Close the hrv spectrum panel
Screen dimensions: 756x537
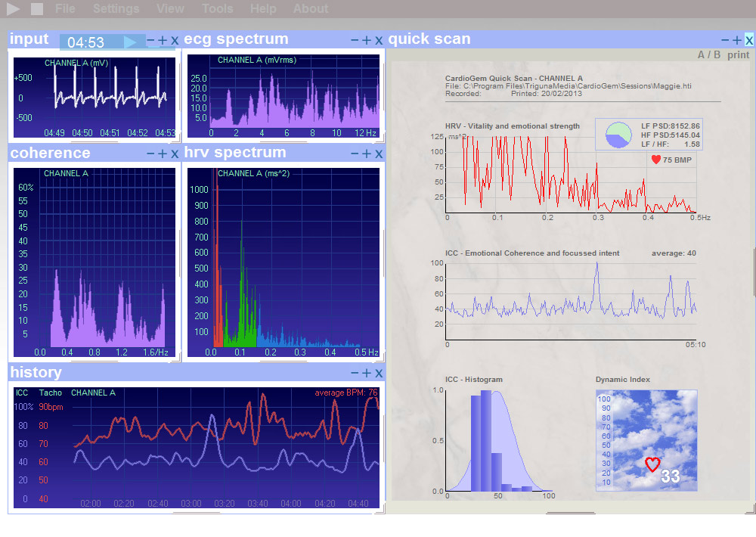[x=379, y=154]
